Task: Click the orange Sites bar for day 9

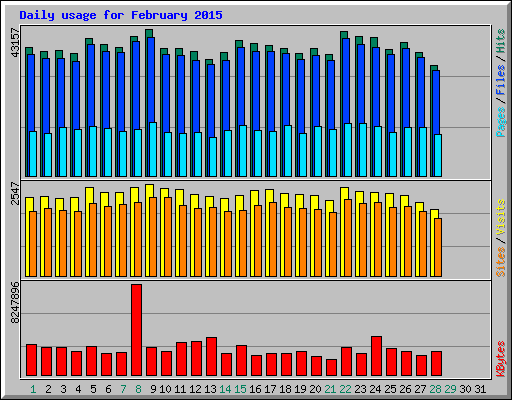Action: coord(153,237)
